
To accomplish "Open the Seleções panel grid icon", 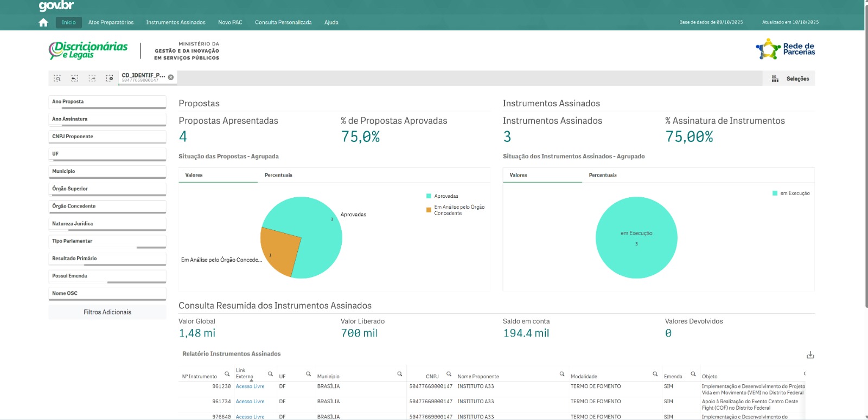I will (775, 79).
